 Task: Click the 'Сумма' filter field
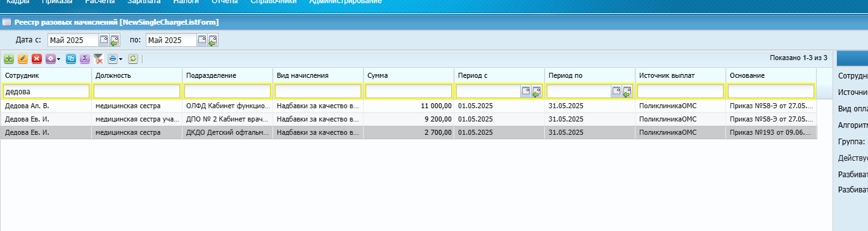point(409,91)
